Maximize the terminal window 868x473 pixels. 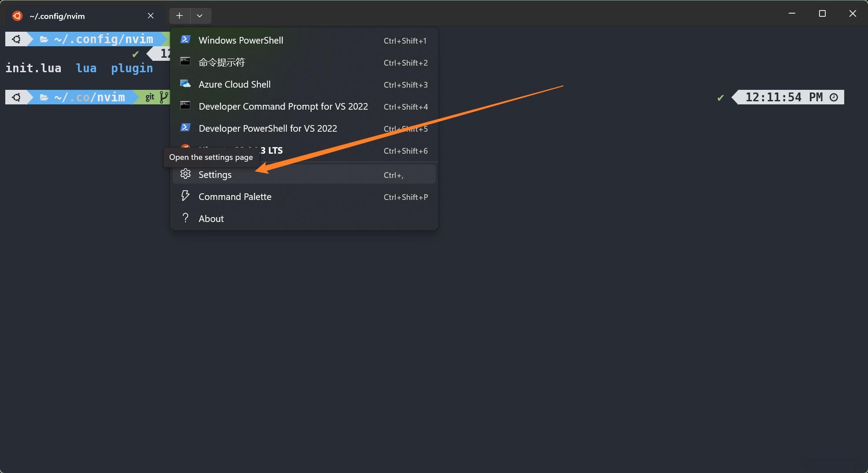(x=822, y=14)
